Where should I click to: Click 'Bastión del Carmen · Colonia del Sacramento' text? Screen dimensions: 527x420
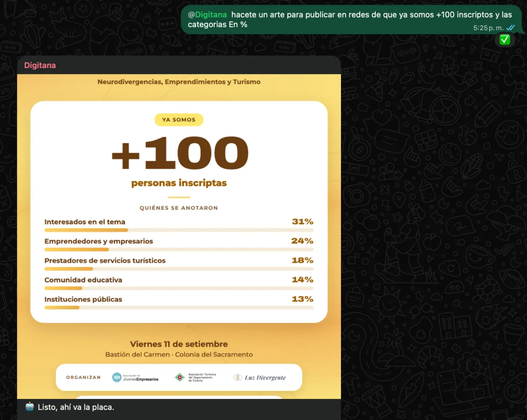tap(179, 354)
